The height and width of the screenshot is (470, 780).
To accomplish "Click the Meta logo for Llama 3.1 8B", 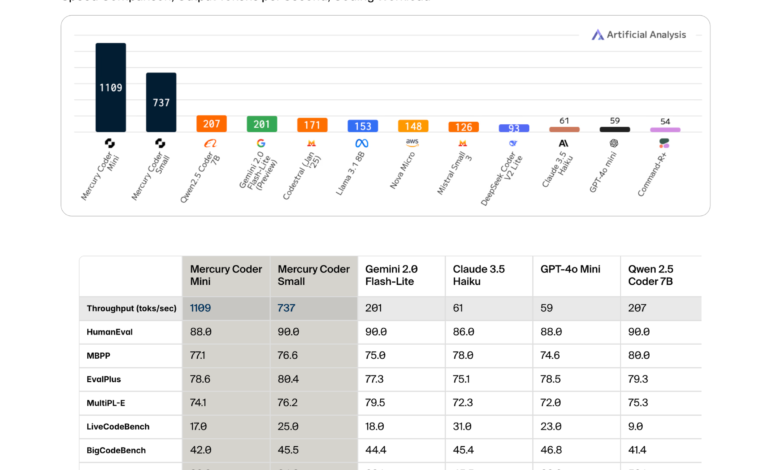I will (x=362, y=143).
